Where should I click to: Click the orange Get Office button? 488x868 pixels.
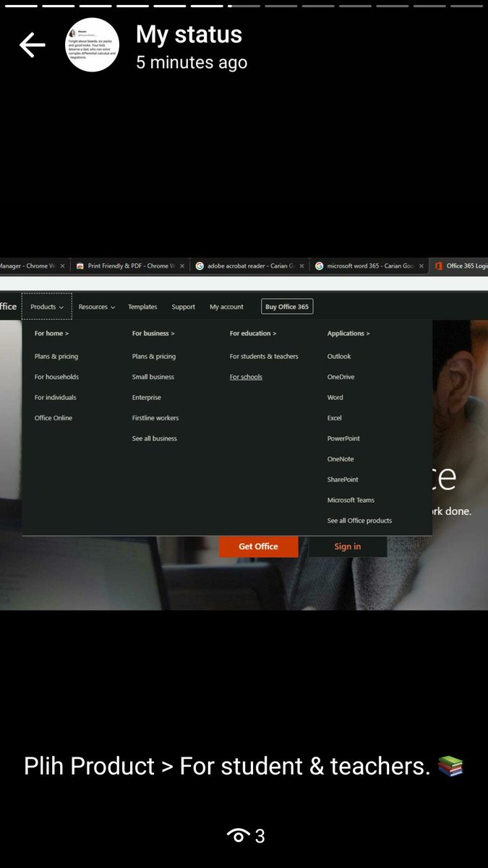click(258, 546)
